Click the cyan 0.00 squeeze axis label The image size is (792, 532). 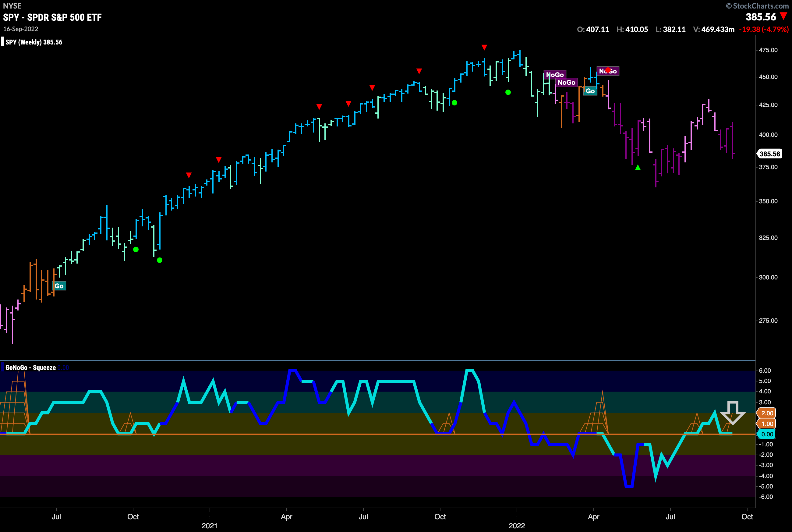(x=766, y=434)
